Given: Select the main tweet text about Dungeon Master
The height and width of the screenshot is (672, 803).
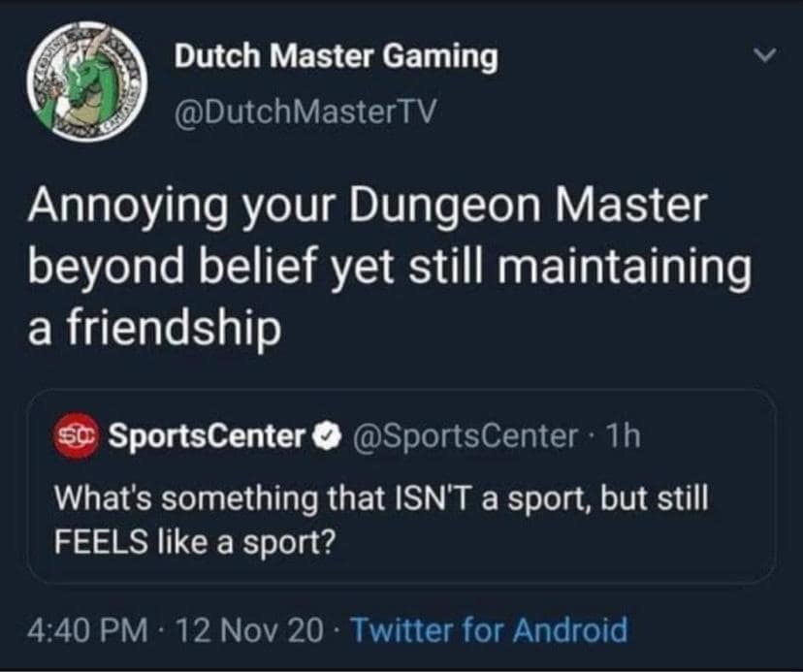Looking at the screenshot, I should click(389, 267).
